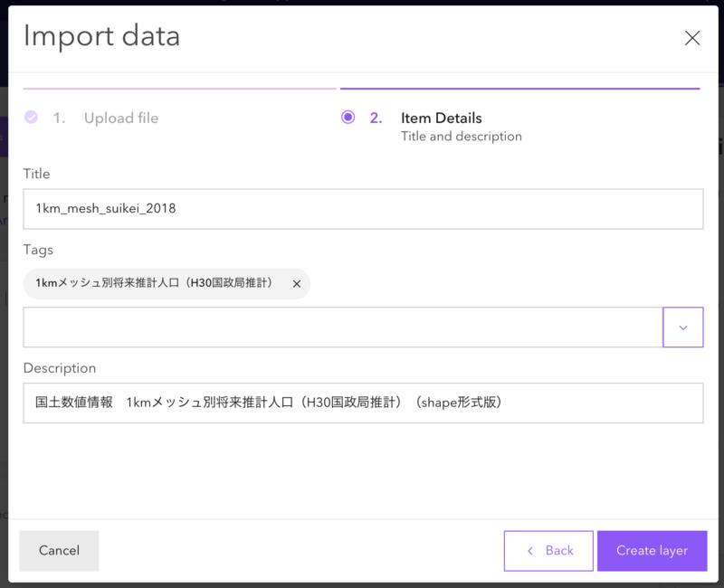Go back using the Back button
Screen dimensions: 724x588
(548, 551)
